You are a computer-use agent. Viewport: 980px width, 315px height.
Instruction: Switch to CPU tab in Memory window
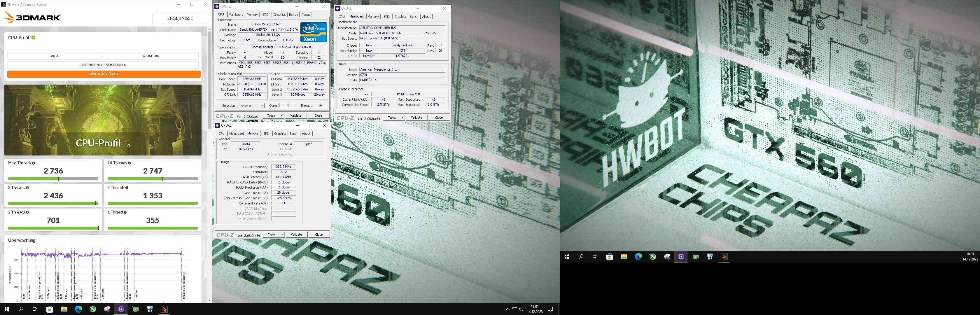pyautogui.click(x=221, y=134)
